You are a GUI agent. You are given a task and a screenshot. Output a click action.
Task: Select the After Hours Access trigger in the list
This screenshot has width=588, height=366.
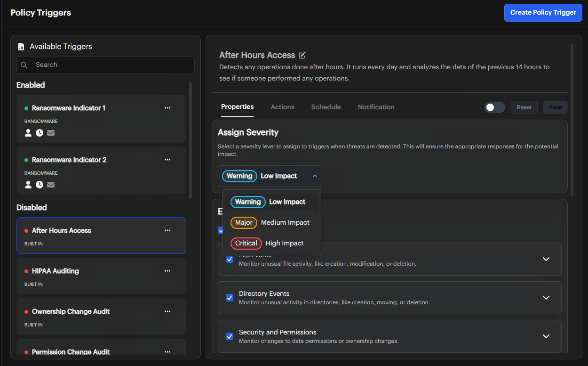pos(101,236)
